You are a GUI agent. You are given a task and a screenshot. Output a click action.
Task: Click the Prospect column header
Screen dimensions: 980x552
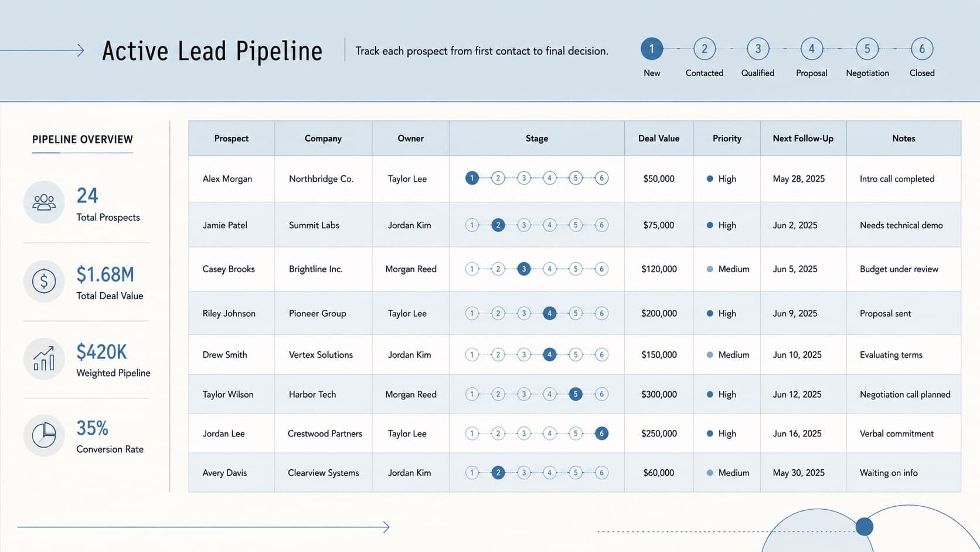(232, 138)
